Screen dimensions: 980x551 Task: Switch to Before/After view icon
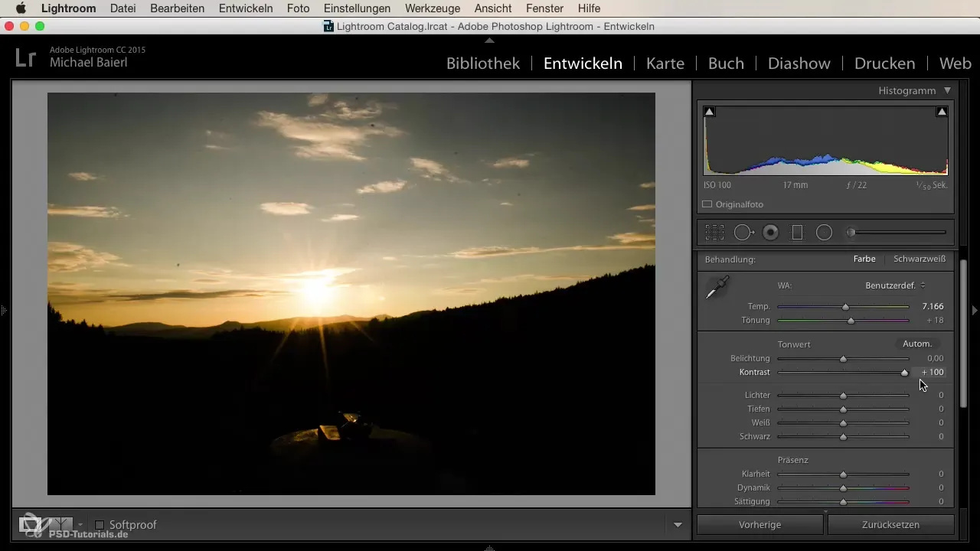coord(61,525)
